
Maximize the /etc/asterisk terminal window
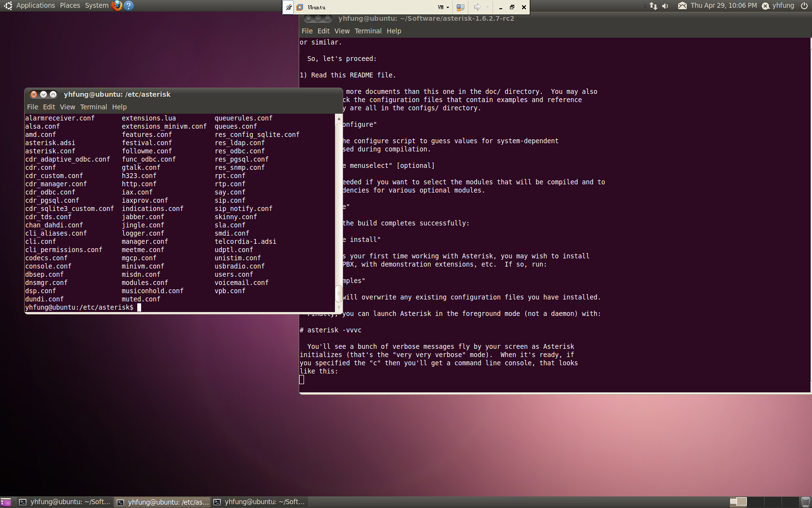(x=53, y=94)
